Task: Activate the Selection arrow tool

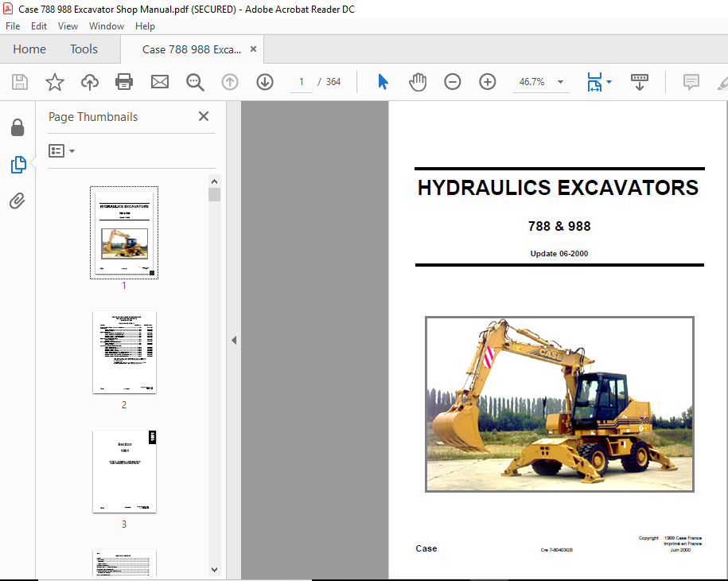Action: click(383, 82)
